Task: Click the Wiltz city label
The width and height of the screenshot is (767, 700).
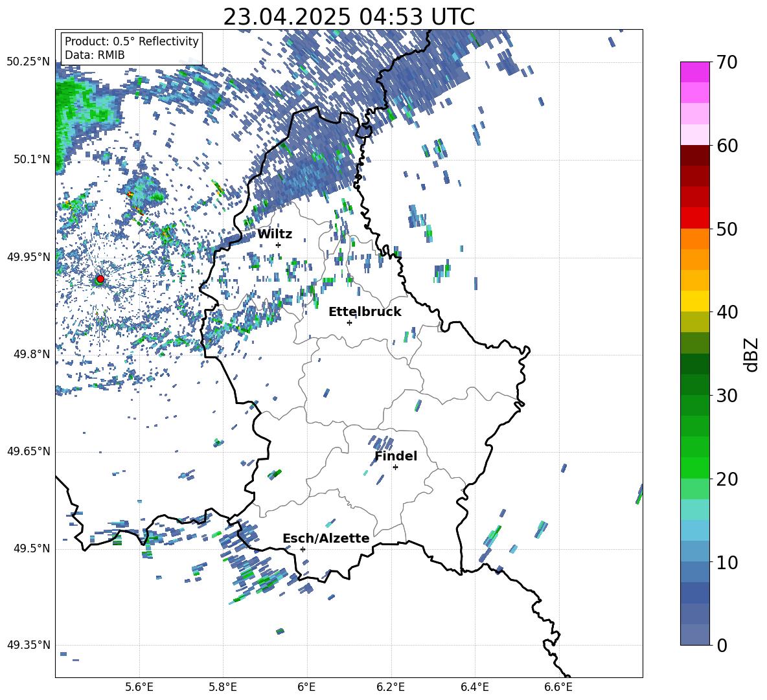Action: [x=275, y=234]
